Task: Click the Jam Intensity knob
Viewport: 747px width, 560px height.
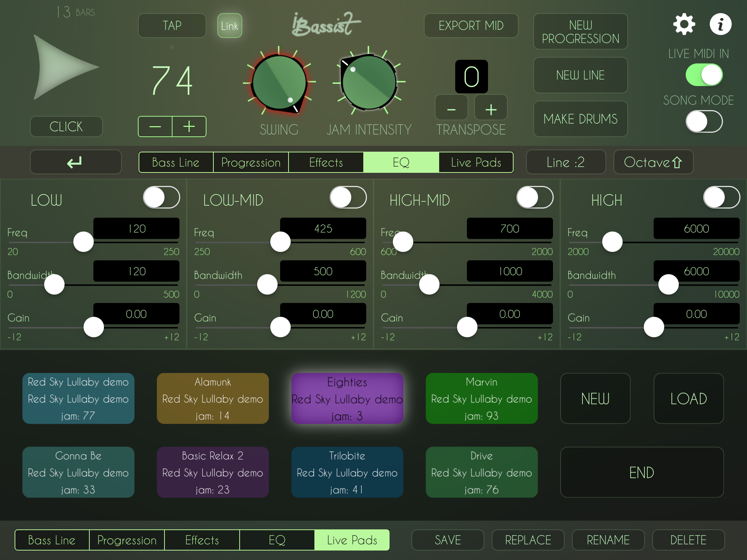Action: click(x=369, y=82)
